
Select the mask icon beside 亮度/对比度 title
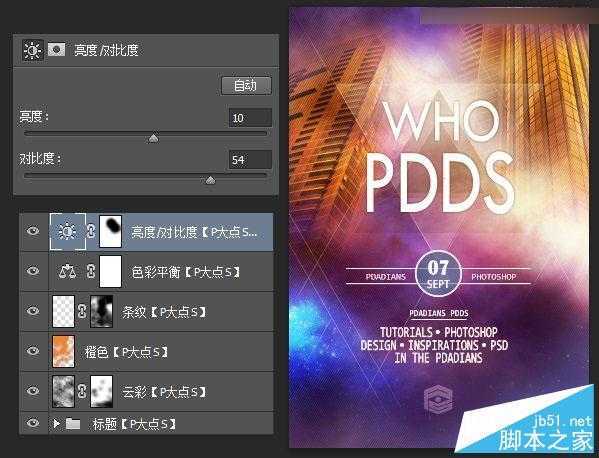point(57,50)
